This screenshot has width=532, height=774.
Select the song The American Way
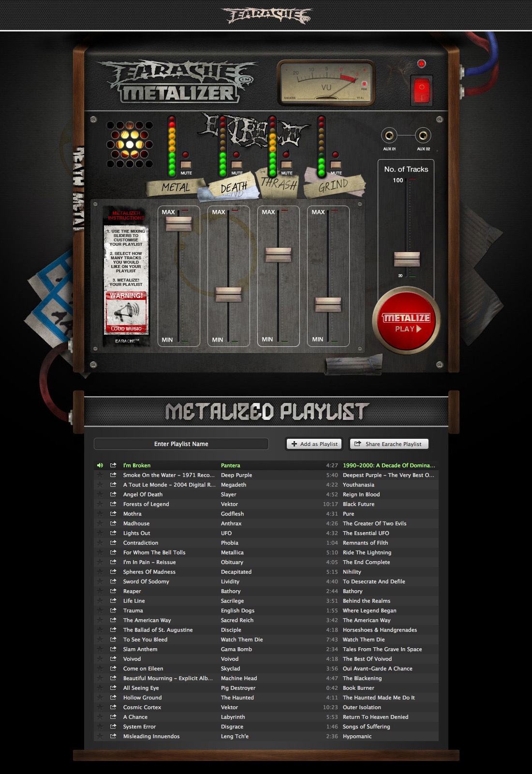(x=147, y=620)
